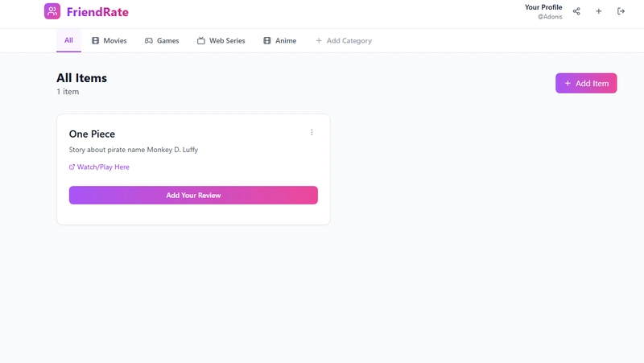Click the FriendRate logo icon

pos(52,11)
